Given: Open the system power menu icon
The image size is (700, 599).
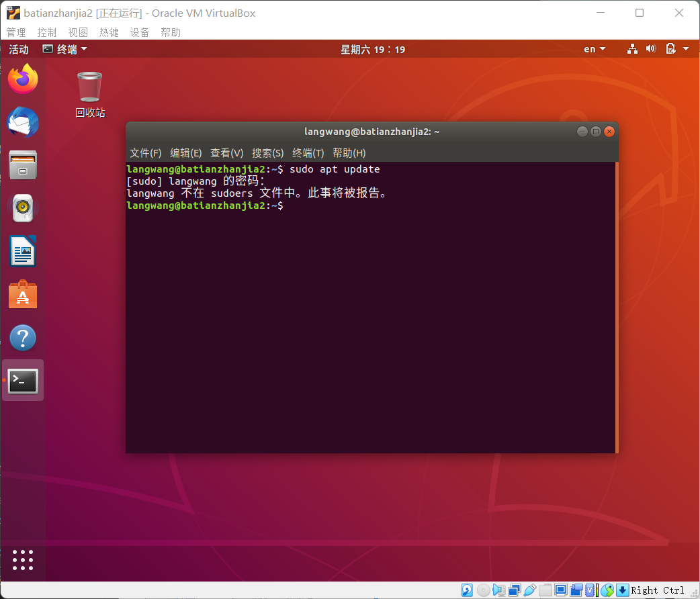Looking at the screenshot, I should [x=670, y=48].
